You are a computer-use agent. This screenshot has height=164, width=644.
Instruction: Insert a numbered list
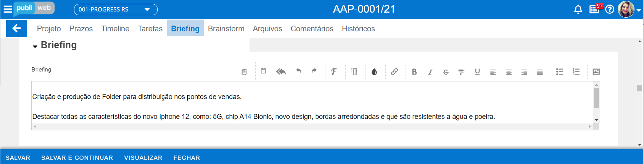[x=576, y=71]
